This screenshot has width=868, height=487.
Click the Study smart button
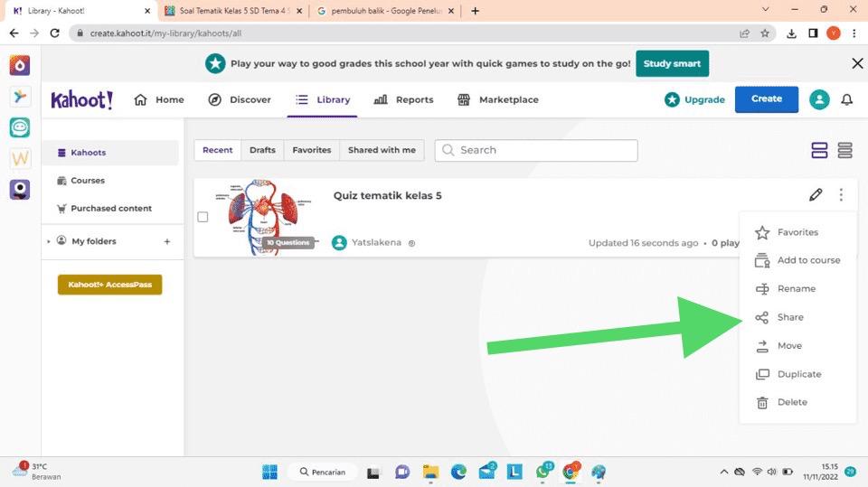672,63
